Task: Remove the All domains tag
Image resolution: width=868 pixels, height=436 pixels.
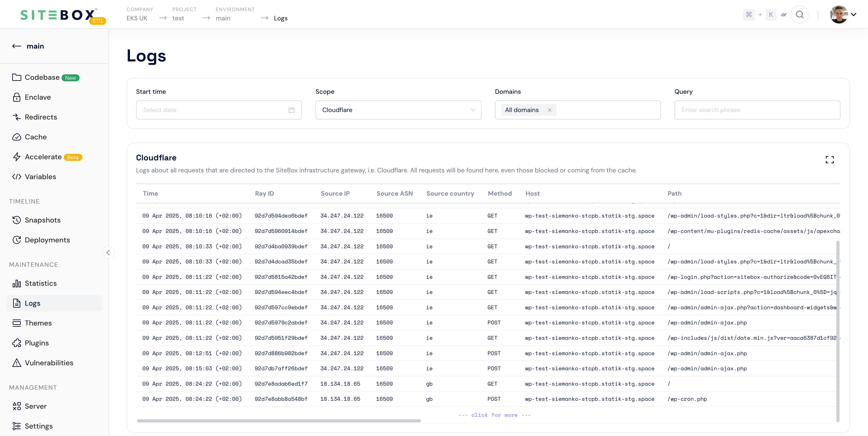Action: (x=550, y=110)
